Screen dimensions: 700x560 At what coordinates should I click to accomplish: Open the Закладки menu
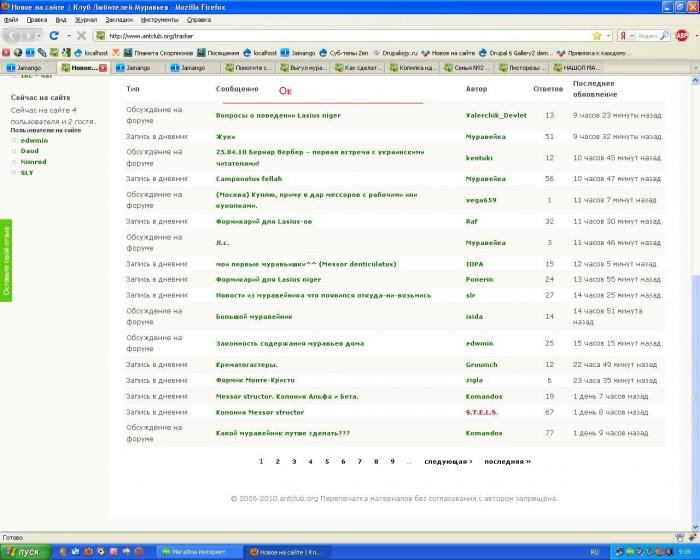(x=117, y=19)
